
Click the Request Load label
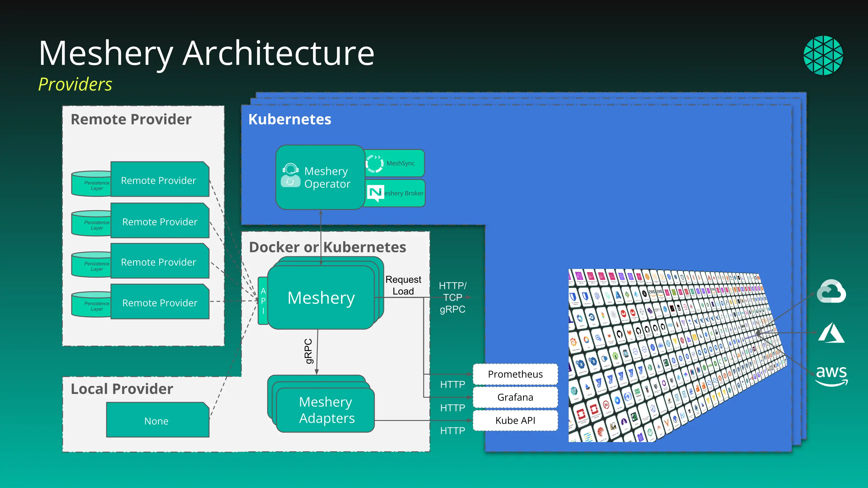coord(403,285)
